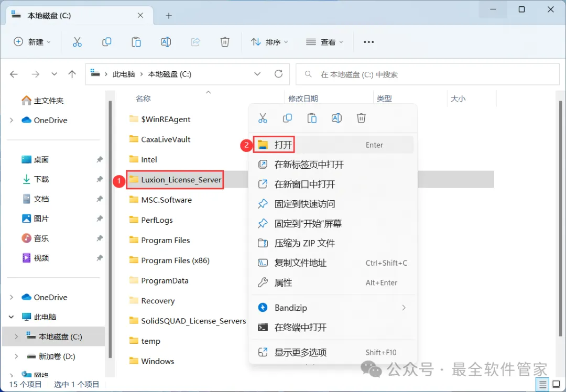This screenshot has height=392, width=566.
Task: Choose 固定到"开始"屏幕
Action: [x=333, y=223]
